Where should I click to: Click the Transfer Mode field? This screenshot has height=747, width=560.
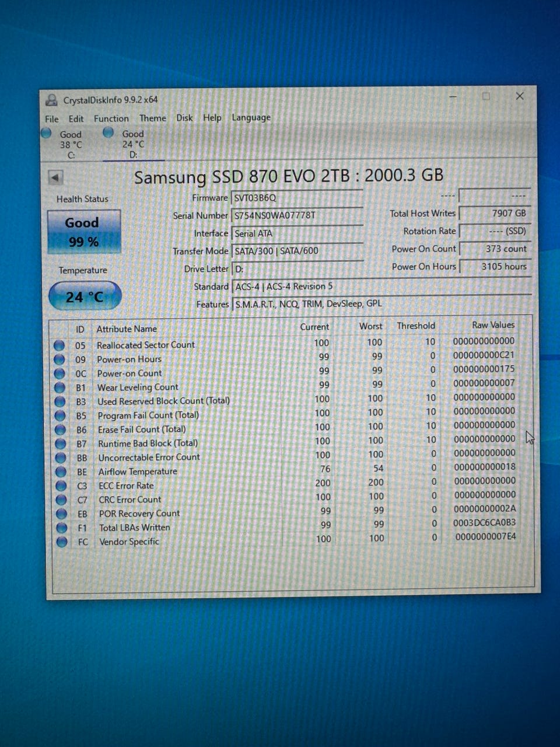click(297, 251)
